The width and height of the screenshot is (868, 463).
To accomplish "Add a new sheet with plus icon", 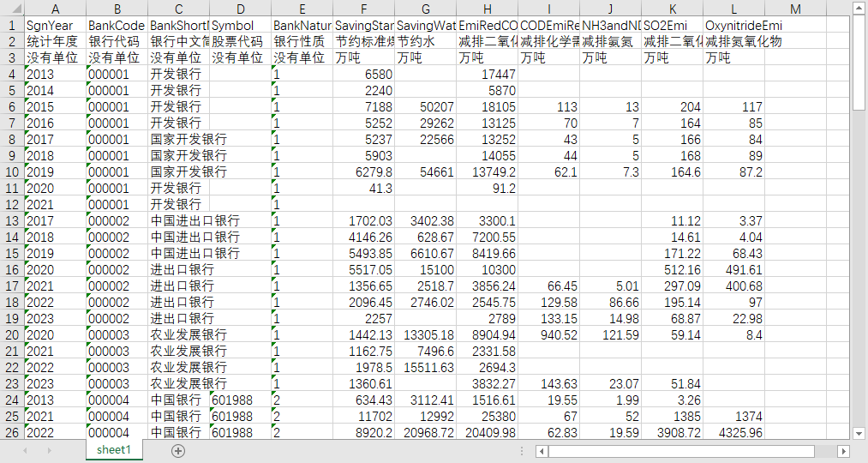I will coord(177,451).
